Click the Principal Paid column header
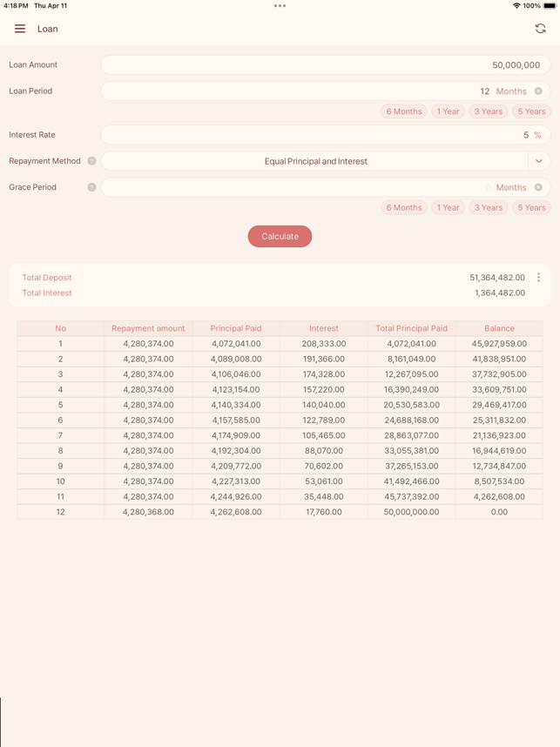 (x=236, y=328)
